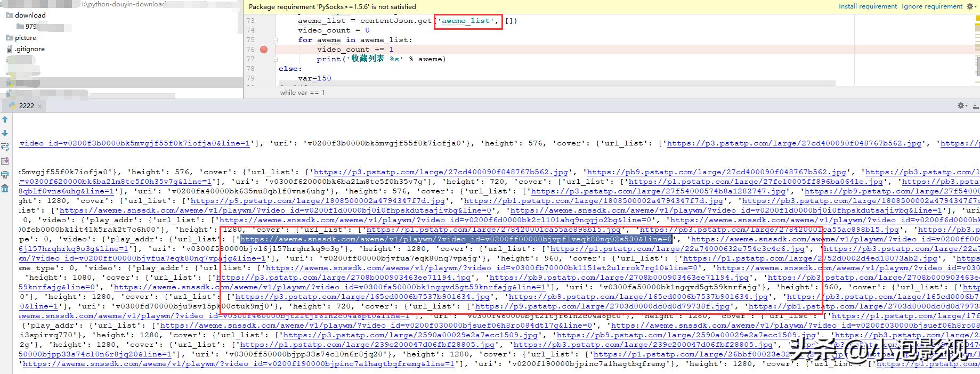Place cursor on the print statement line 77
This screenshot has width=980, height=374.
381,59
